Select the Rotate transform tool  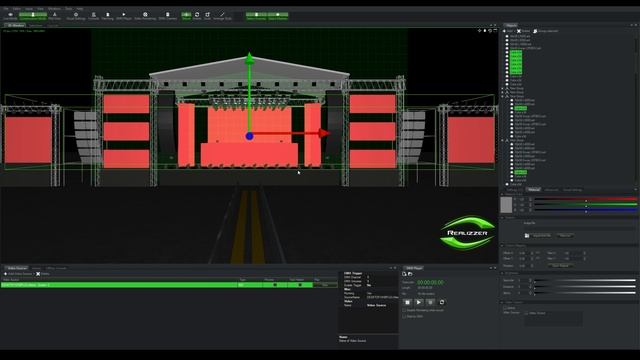pyautogui.click(x=197, y=16)
